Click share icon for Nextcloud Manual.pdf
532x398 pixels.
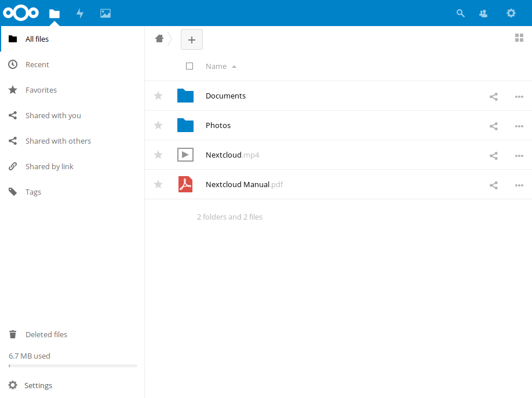[x=494, y=185]
